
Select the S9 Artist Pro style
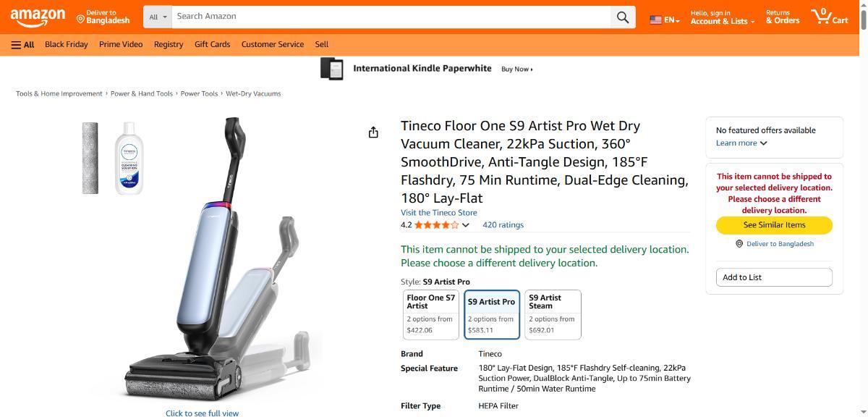492,314
